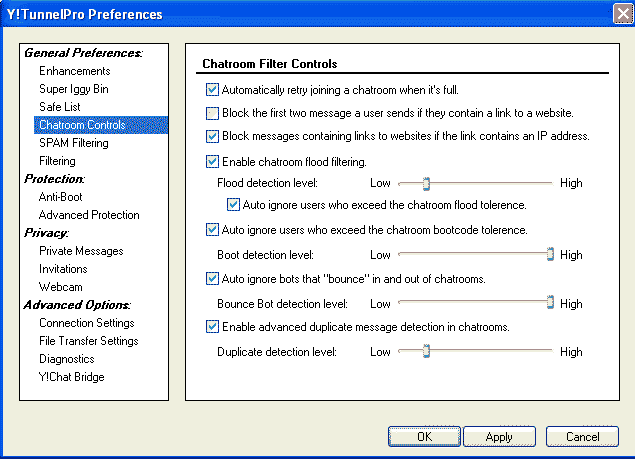Disable advanced duplicate message detection checkbox

point(212,327)
